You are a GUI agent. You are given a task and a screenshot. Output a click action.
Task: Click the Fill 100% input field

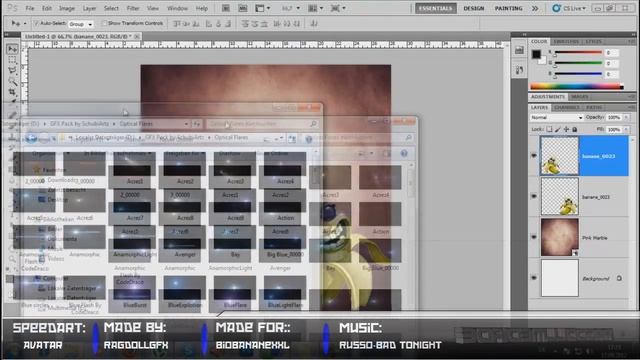coord(614,130)
